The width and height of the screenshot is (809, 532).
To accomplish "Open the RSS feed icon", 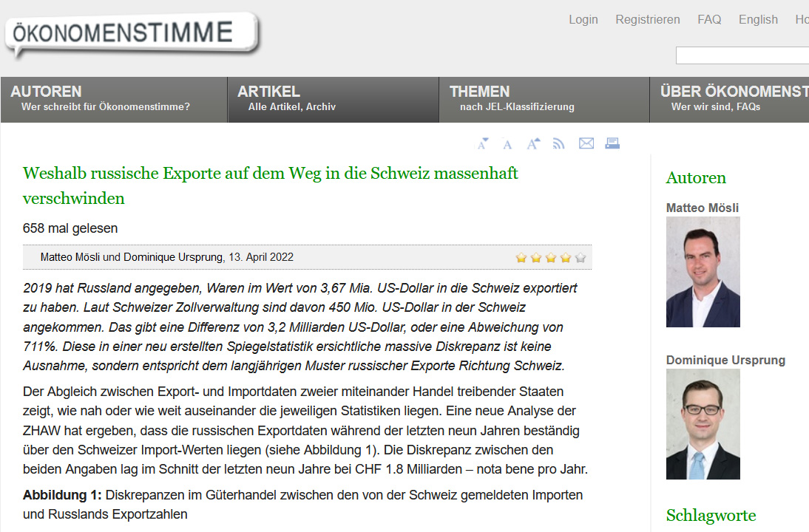I will tap(558, 144).
